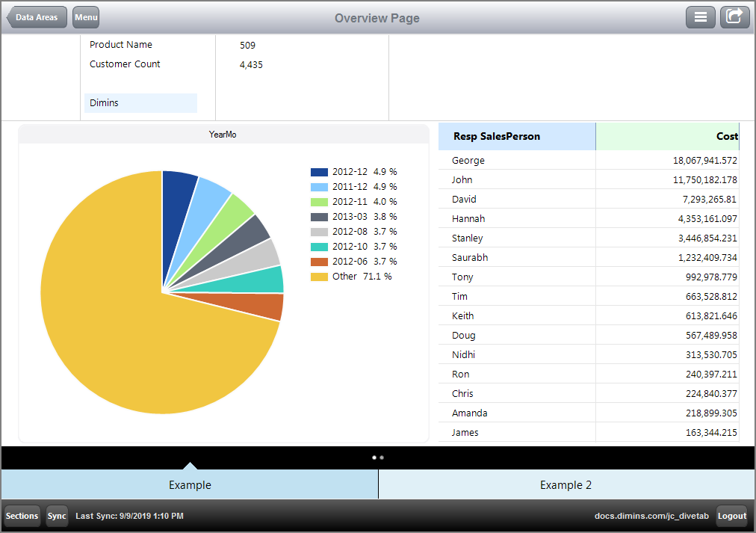Open the Menu button next to Data Areas
The width and height of the screenshot is (756, 533).
click(84, 16)
